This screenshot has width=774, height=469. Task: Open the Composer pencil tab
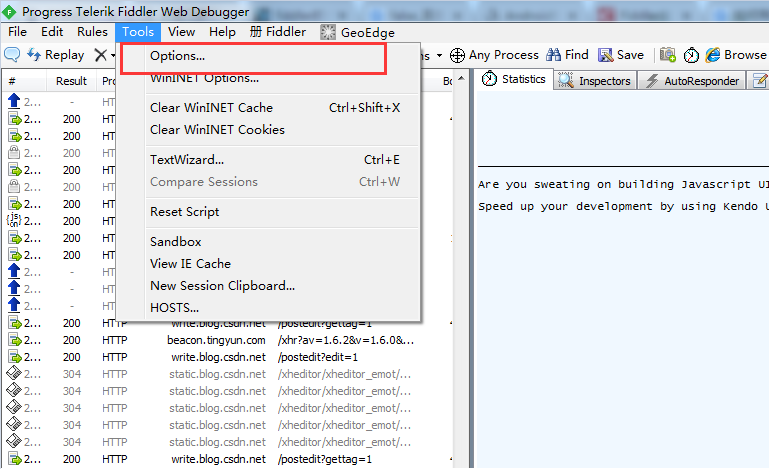coord(759,81)
